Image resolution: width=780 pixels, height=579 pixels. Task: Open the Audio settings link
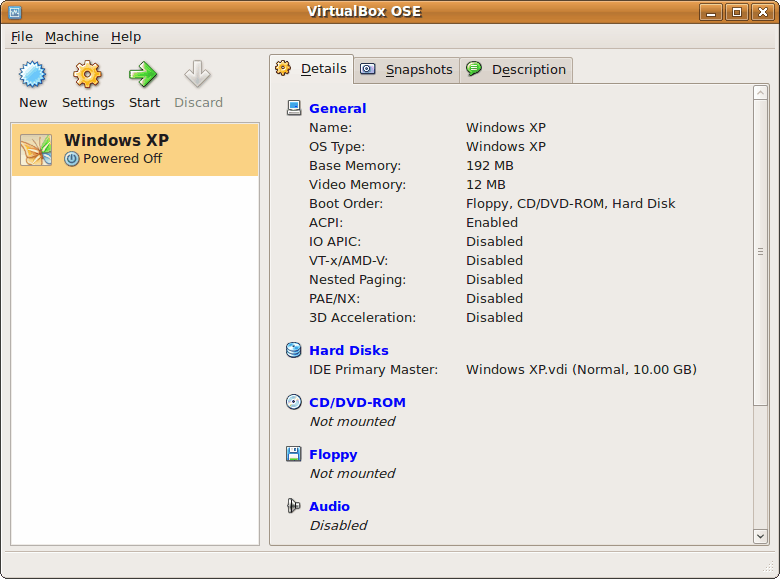pyautogui.click(x=329, y=506)
